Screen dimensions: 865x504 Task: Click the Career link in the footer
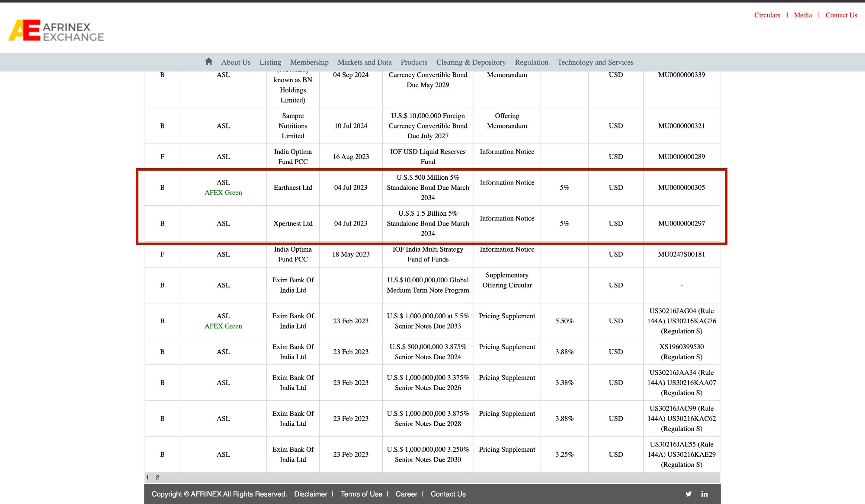(407, 494)
